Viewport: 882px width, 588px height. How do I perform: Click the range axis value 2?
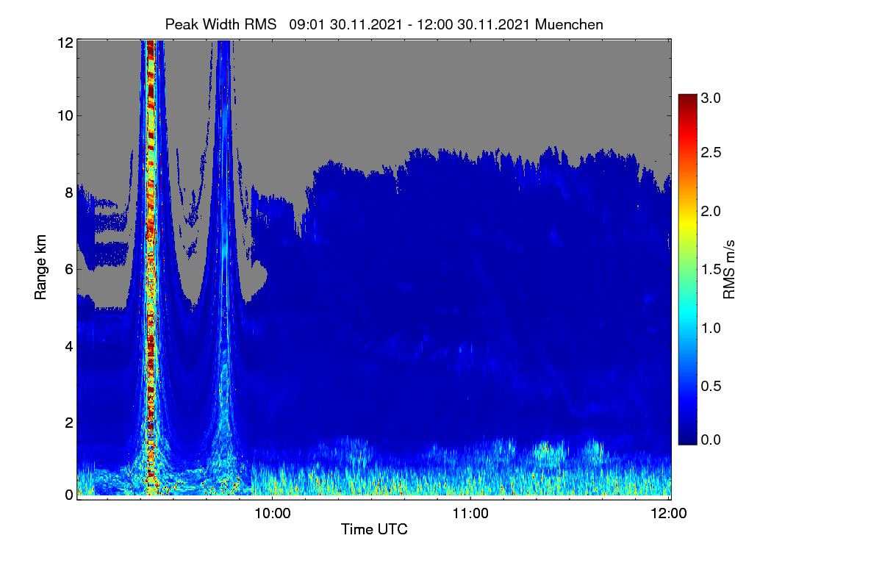[68, 423]
